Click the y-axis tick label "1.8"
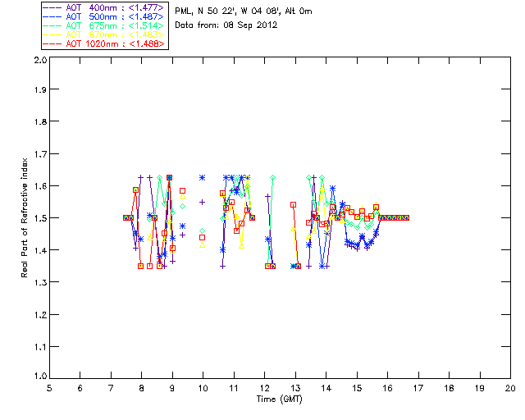The image size is (525, 420). [40, 121]
